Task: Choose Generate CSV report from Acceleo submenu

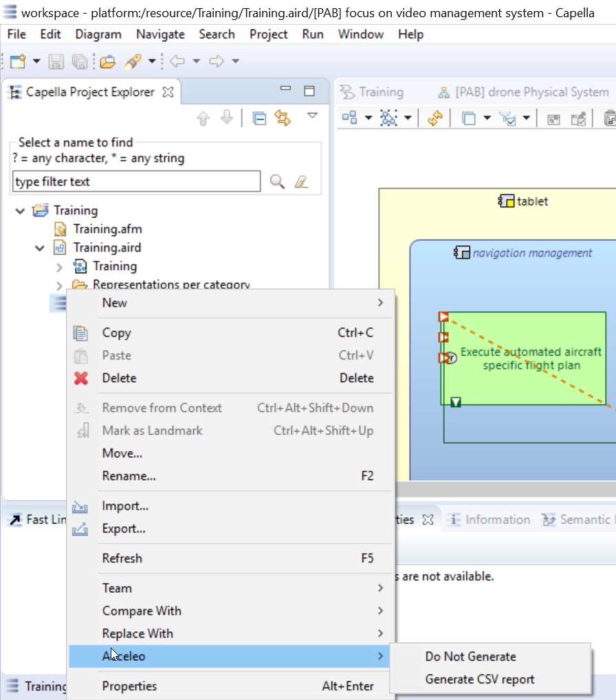Action: click(490, 679)
